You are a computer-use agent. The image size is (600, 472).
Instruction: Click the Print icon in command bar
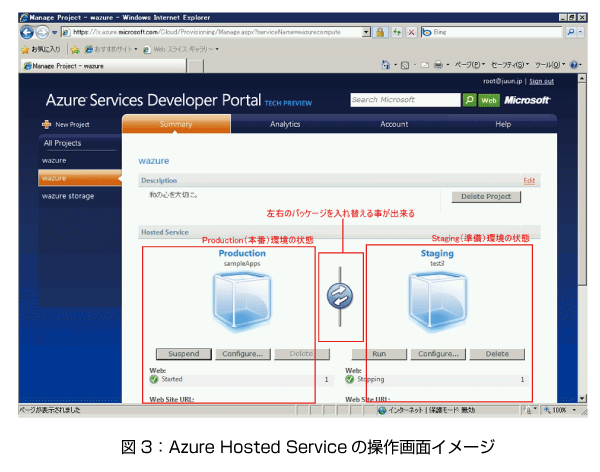pyautogui.click(x=438, y=65)
